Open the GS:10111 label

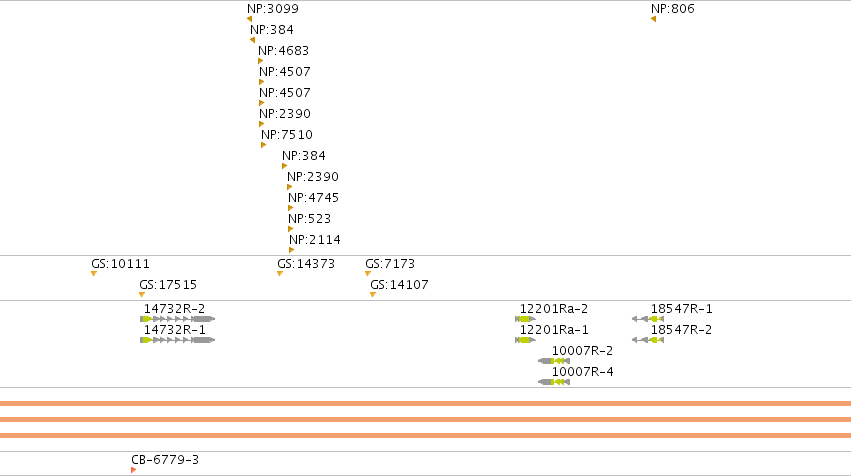(x=120, y=264)
